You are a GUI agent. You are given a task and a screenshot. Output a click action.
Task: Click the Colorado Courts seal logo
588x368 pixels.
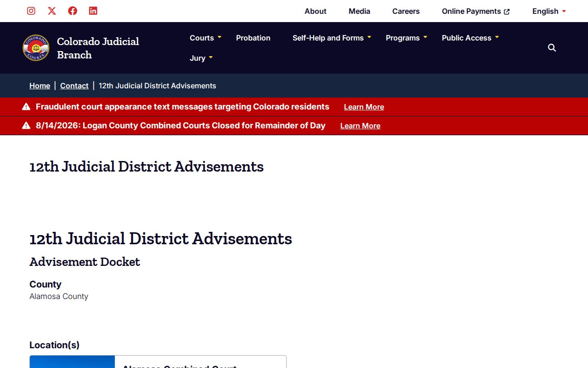[x=36, y=48]
